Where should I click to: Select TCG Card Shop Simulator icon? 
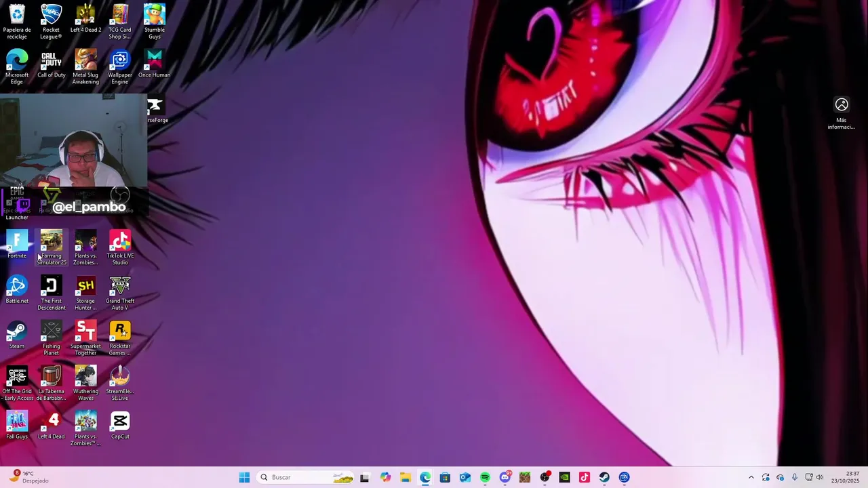tap(120, 22)
